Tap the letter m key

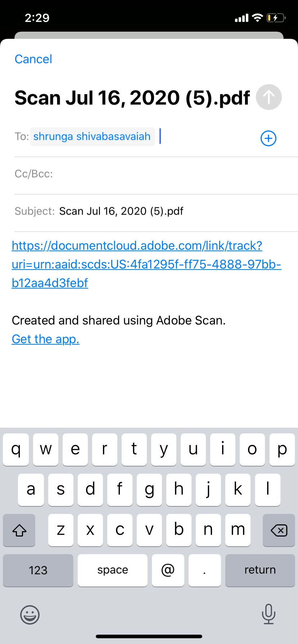click(238, 530)
